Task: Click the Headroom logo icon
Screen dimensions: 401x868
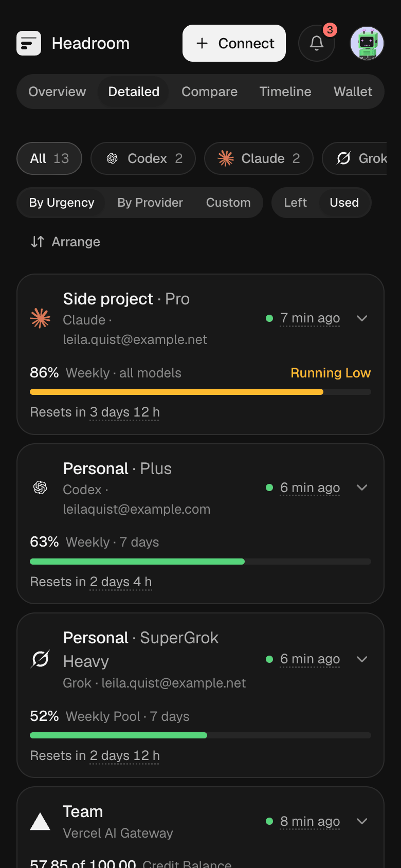Action: (x=29, y=43)
